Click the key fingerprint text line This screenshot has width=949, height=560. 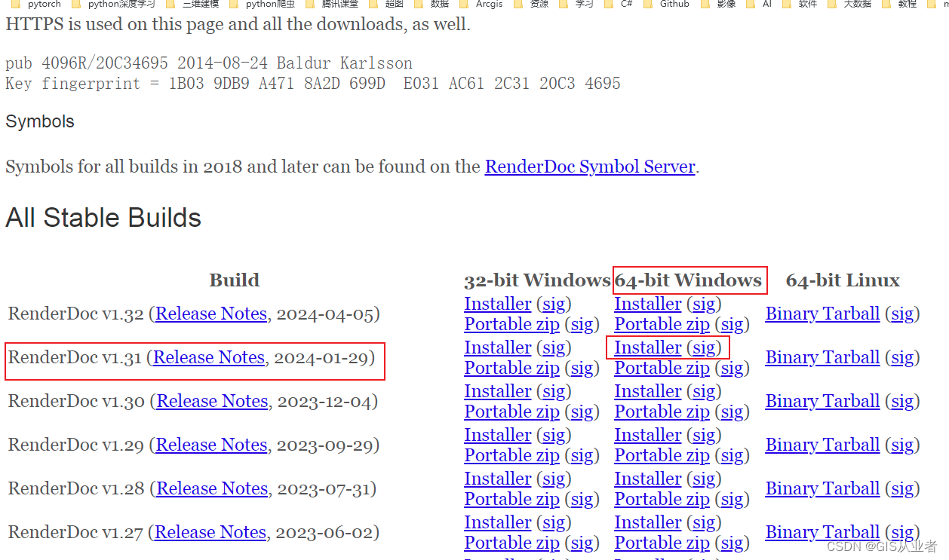[313, 83]
